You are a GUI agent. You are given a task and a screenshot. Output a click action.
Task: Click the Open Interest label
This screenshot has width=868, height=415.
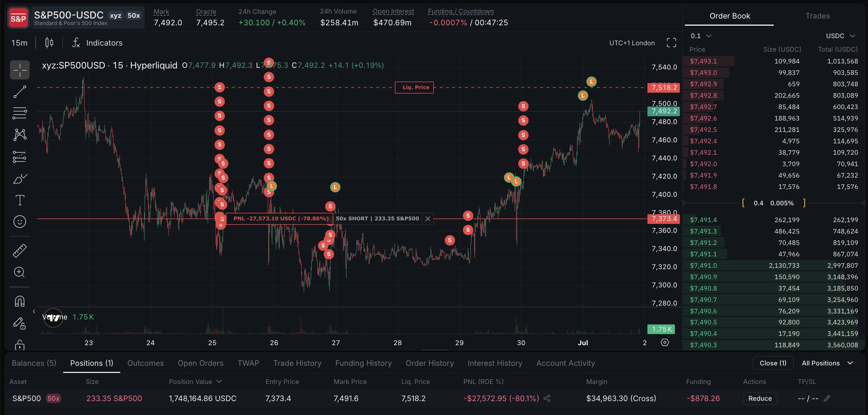pyautogui.click(x=393, y=11)
